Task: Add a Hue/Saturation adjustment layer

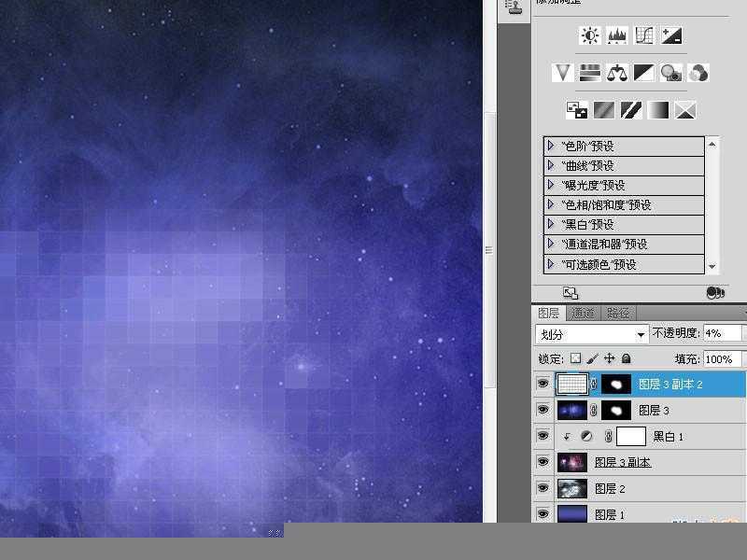Action: coord(590,73)
